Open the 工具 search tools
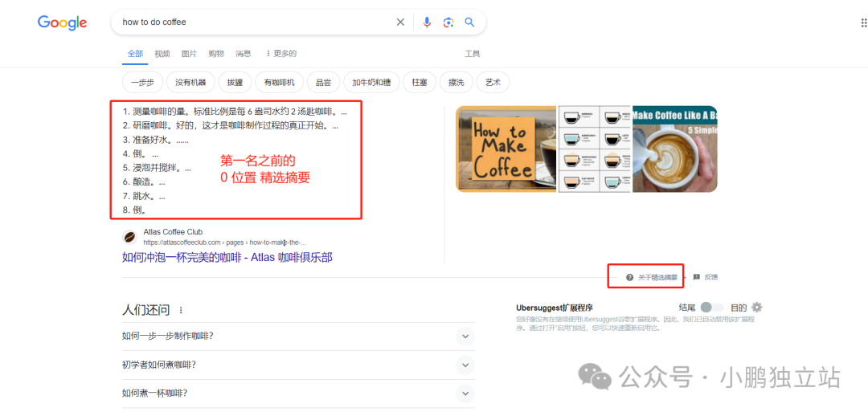 coord(473,54)
